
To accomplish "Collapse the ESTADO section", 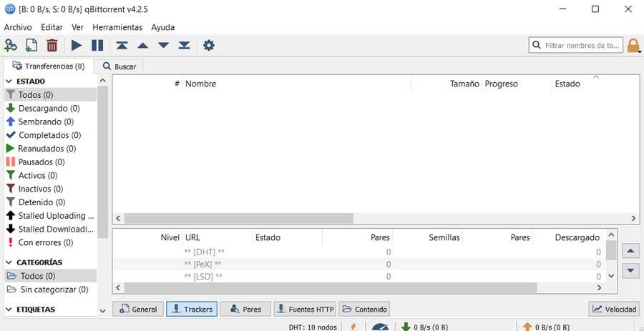I will point(9,81).
